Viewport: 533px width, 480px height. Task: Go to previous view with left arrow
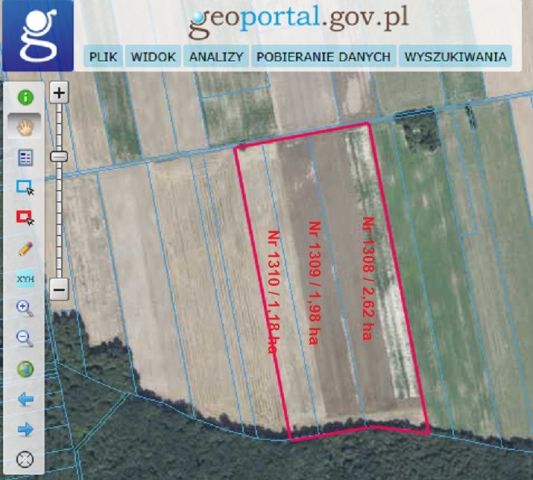[25, 399]
